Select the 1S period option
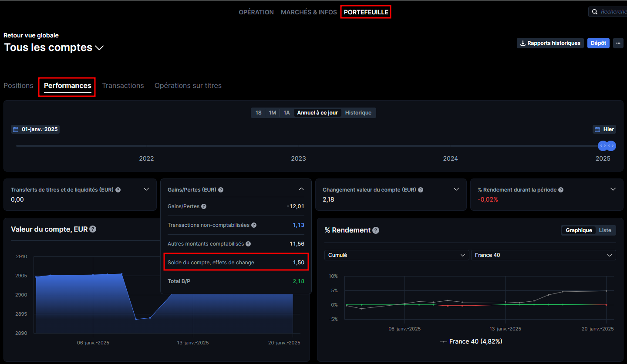 (258, 113)
